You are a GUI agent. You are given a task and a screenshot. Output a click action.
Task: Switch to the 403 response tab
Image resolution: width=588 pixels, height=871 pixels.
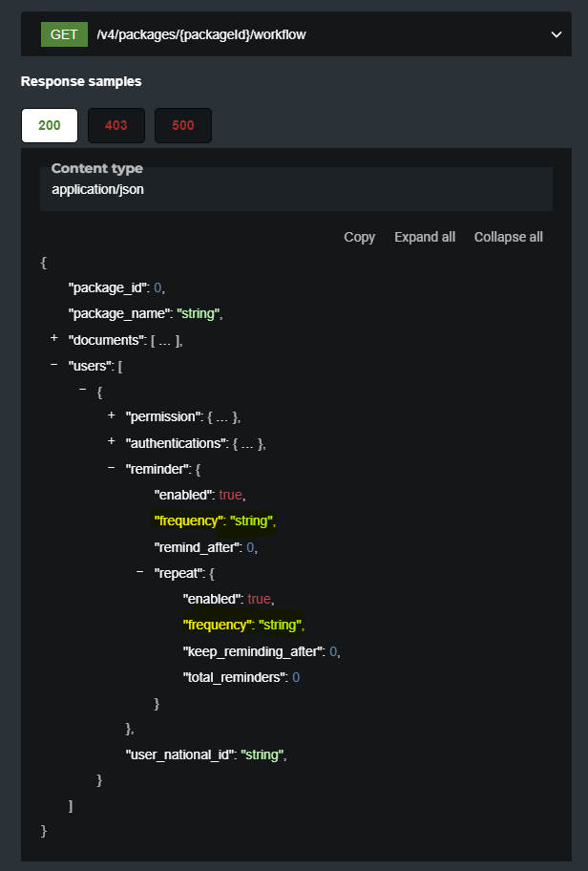(115, 125)
